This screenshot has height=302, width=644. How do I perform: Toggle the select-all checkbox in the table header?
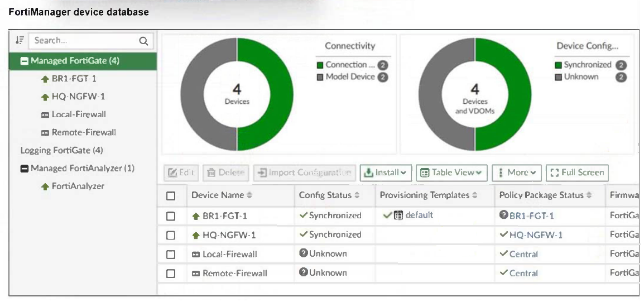pyautogui.click(x=171, y=196)
